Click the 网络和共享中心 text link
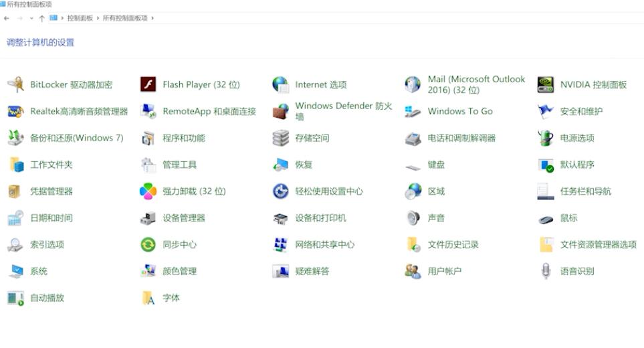This screenshot has height=348, width=644. point(324,245)
